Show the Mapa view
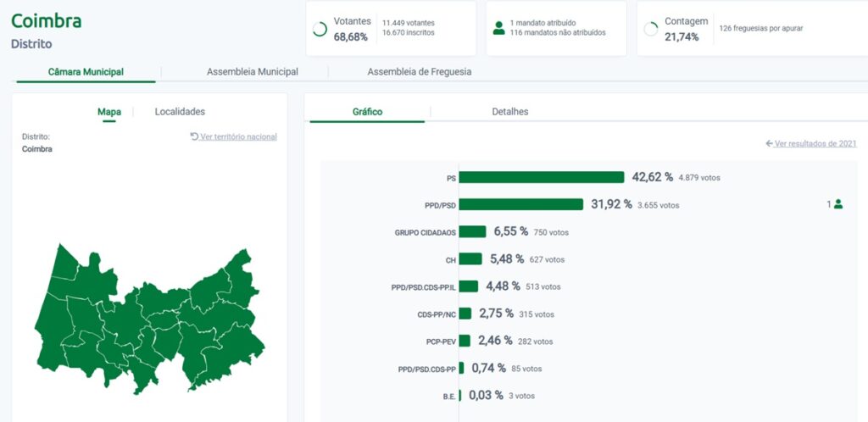Screen dimensions: 868x422 pyautogui.click(x=109, y=112)
